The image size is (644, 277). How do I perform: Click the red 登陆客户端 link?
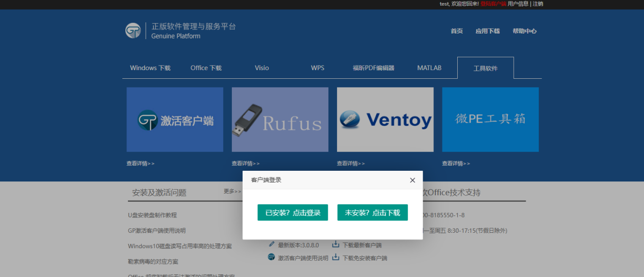(493, 4)
